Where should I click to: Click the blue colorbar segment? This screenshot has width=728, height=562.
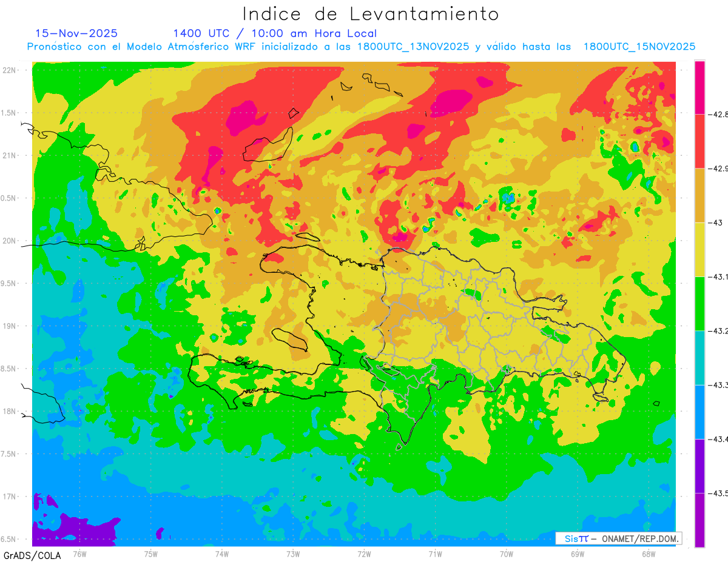tap(699, 412)
